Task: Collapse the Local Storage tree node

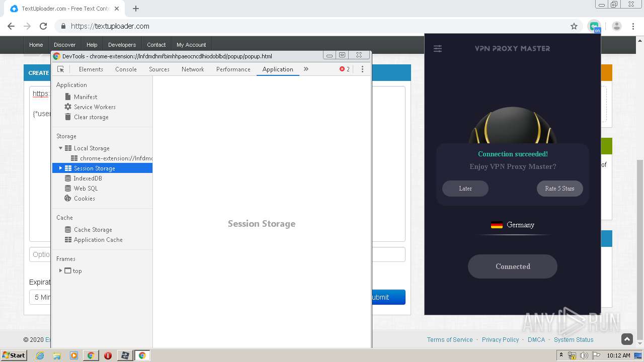Action: pos(61,148)
